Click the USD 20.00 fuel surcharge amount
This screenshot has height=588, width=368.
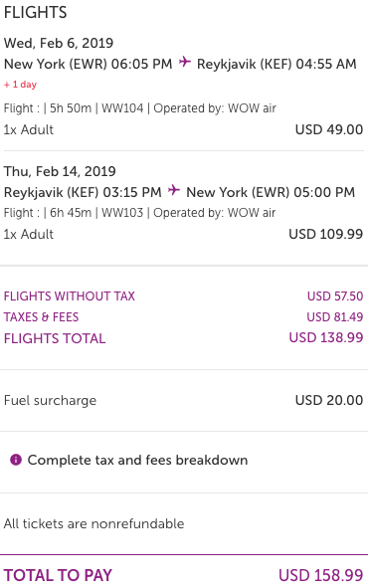[x=329, y=400]
